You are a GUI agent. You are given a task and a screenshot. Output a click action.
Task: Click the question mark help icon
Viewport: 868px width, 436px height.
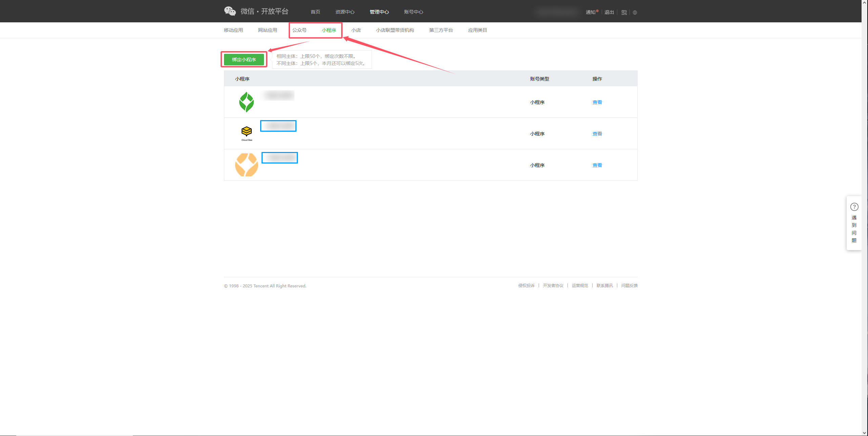(x=854, y=207)
